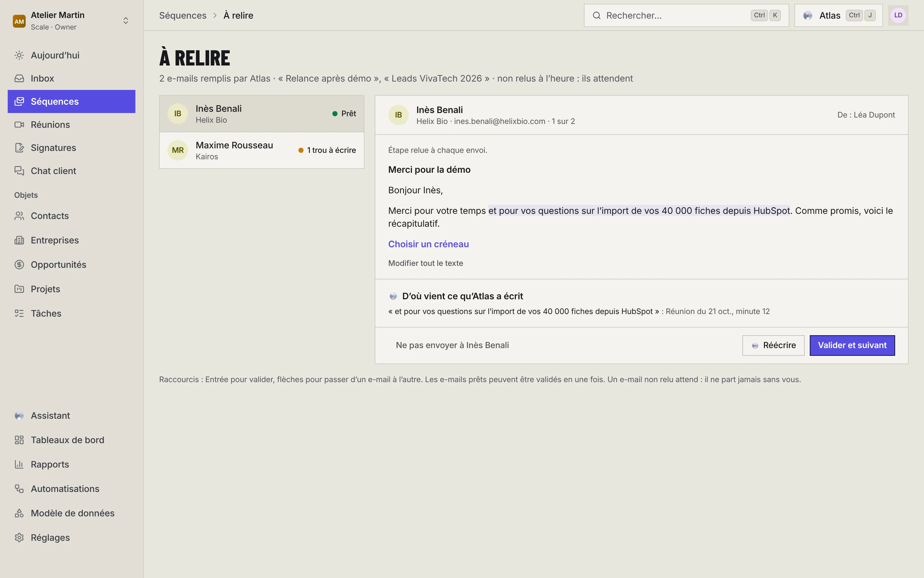Click the Prêt status on Inès Benali row
Image resolution: width=924 pixels, height=578 pixels.
coord(344,114)
